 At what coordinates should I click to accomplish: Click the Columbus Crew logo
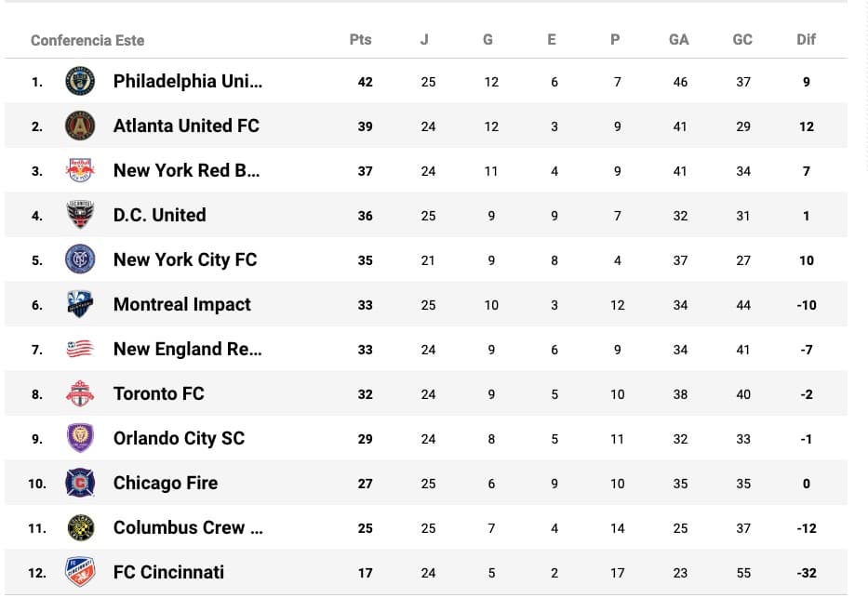[80, 527]
